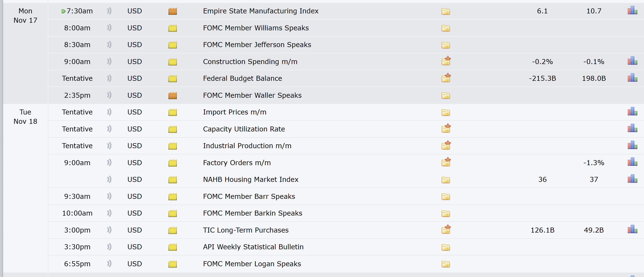The width and height of the screenshot is (644, 277).
Task: Click the yellow impact icon for Factory Orders
Action: click(173, 163)
